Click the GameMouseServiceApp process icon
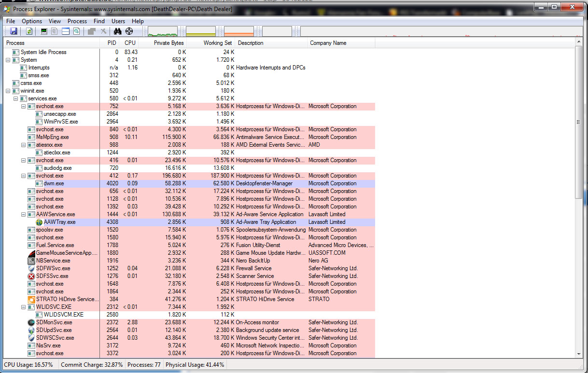The height and width of the screenshot is (373, 588). coord(32,253)
